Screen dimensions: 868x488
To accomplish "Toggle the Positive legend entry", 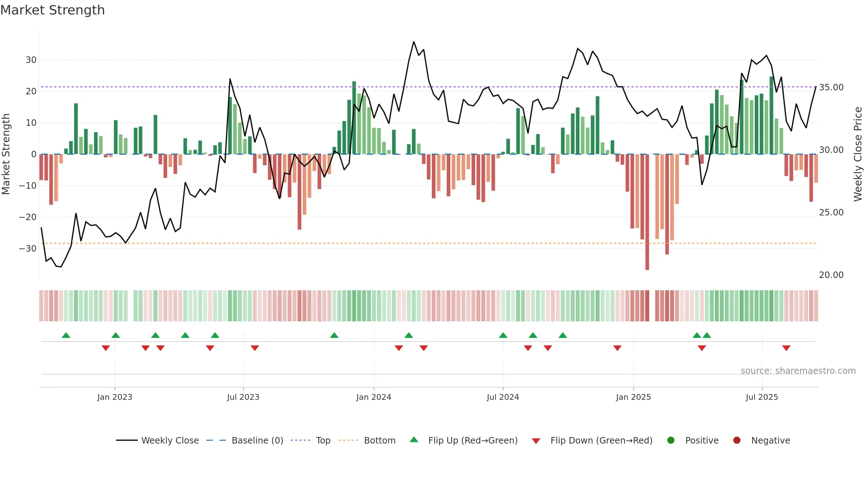I will (x=693, y=440).
